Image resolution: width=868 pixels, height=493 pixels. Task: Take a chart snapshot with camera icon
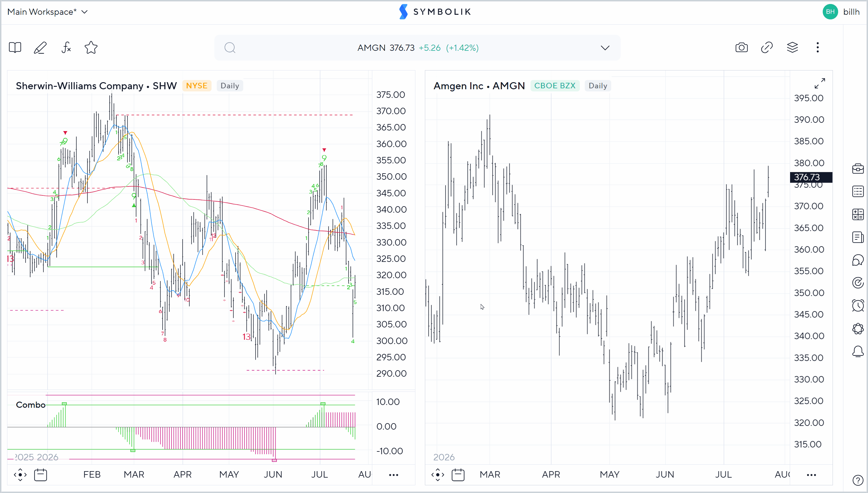click(x=741, y=48)
